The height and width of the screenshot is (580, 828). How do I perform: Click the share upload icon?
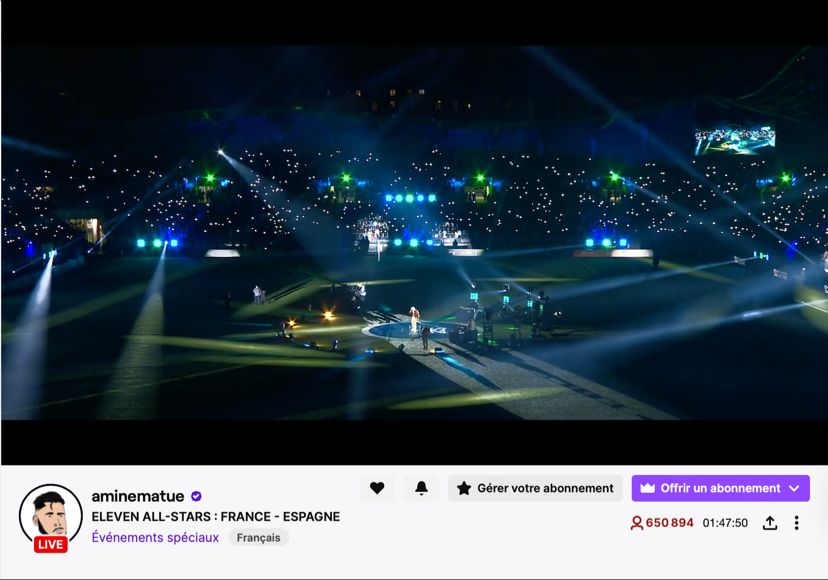point(770,523)
